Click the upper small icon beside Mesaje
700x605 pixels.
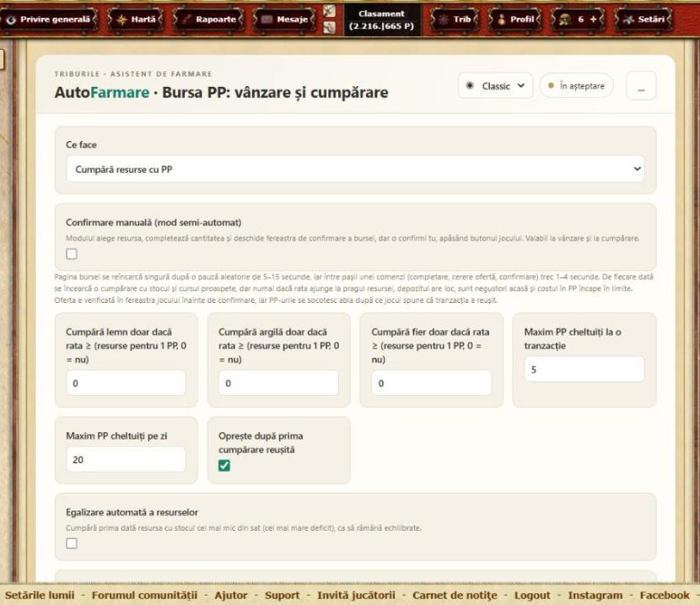click(329, 11)
